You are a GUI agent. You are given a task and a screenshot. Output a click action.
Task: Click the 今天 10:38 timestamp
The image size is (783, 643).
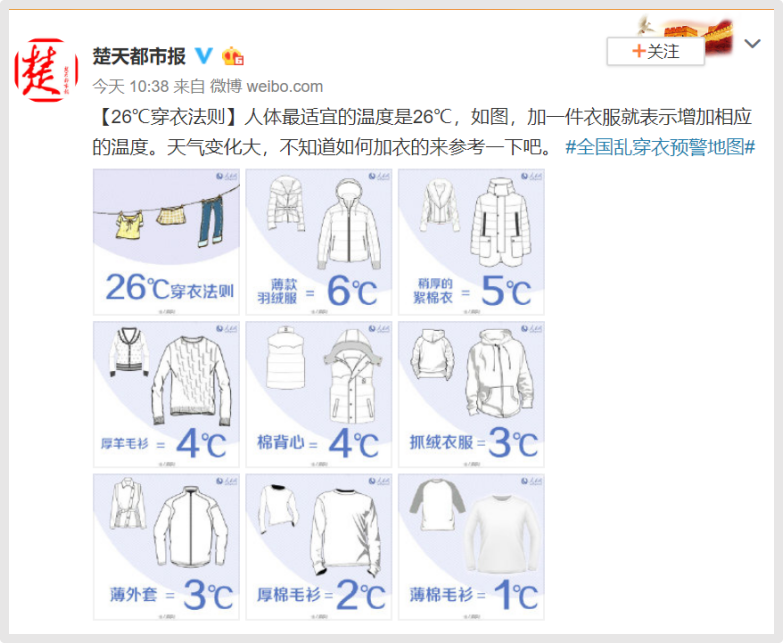[x=131, y=86]
